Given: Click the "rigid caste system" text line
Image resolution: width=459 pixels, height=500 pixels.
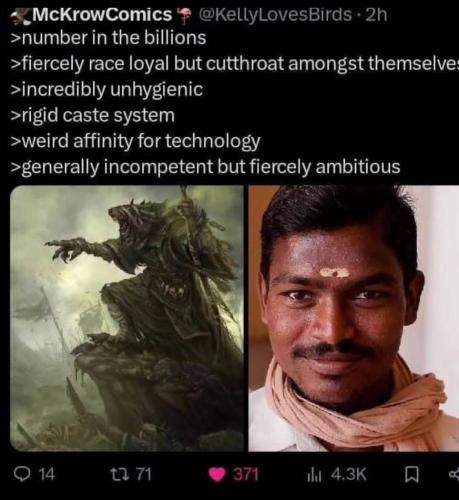Looking at the screenshot, I should click(x=93, y=115).
